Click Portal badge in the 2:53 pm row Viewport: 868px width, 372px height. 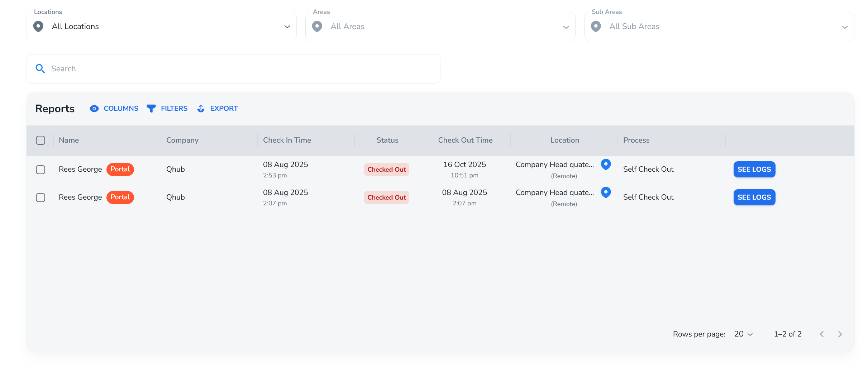[x=120, y=169]
